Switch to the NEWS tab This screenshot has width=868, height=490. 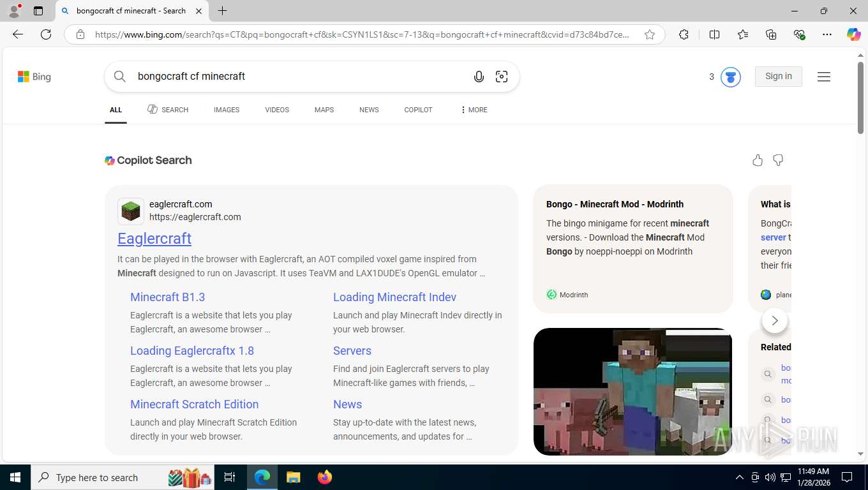click(x=369, y=110)
